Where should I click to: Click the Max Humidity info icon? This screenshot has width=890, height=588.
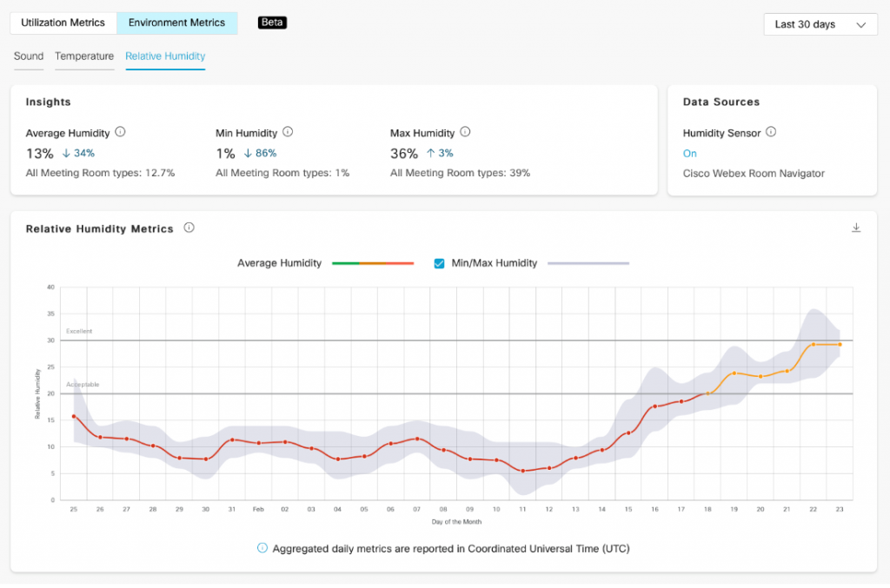[466, 132]
